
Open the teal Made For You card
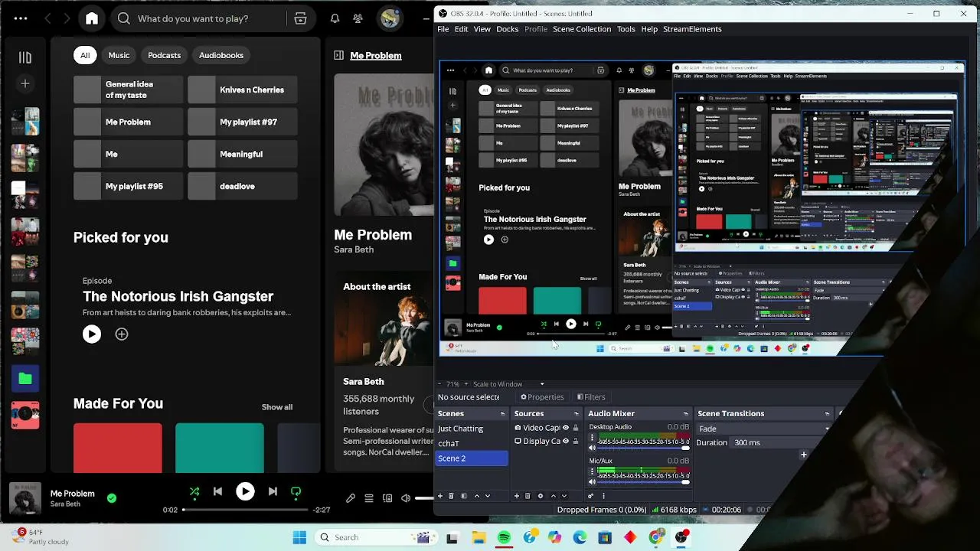point(220,448)
